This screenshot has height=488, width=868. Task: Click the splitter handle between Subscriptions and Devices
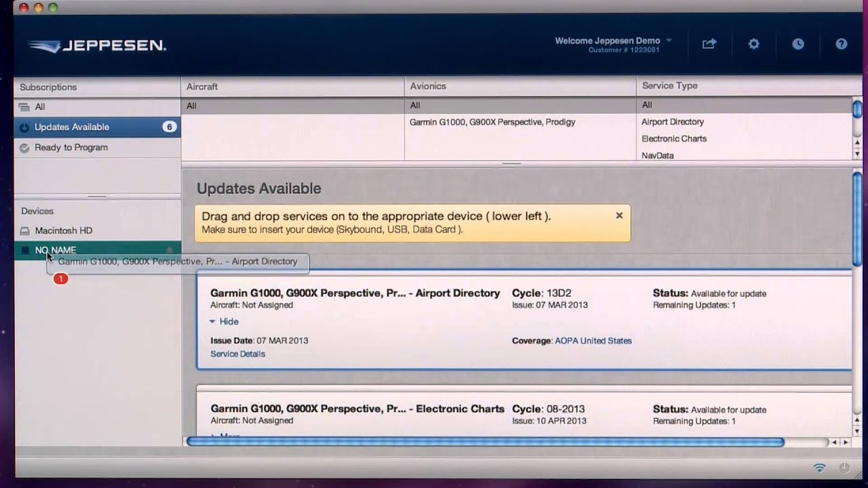(x=97, y=197)
